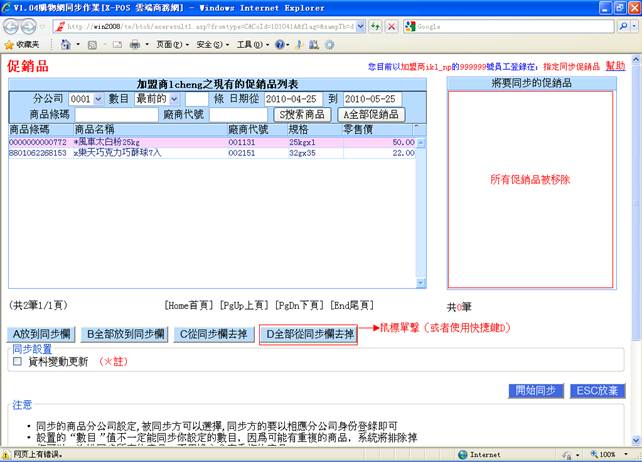Toggle the 資料變動更新 checkbox

click(x=17, y=362)
